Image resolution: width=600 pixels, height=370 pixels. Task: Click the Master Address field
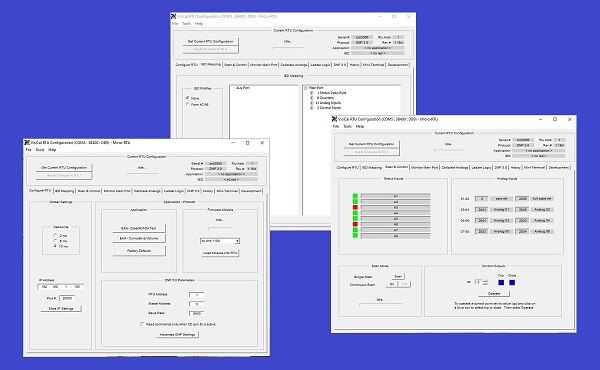[x=196, y=304]
